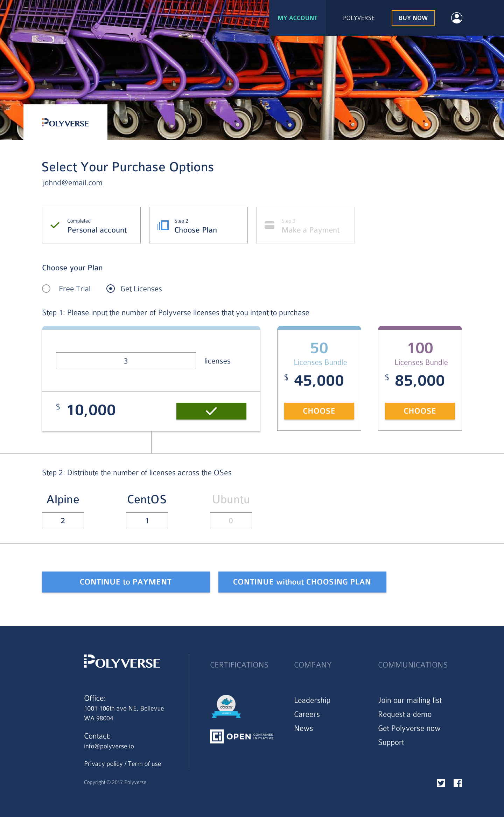Go to Polyverse nav item

359,18
